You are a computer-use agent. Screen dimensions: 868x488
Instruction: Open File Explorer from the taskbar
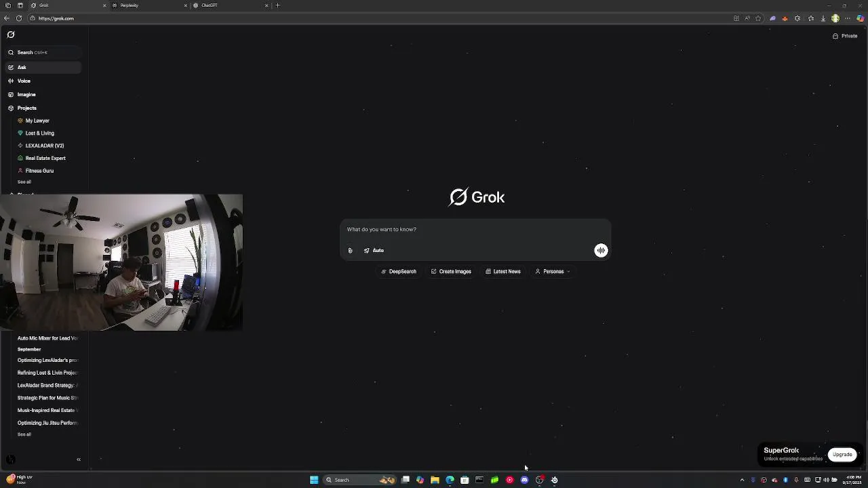click(x=435, y=480)
